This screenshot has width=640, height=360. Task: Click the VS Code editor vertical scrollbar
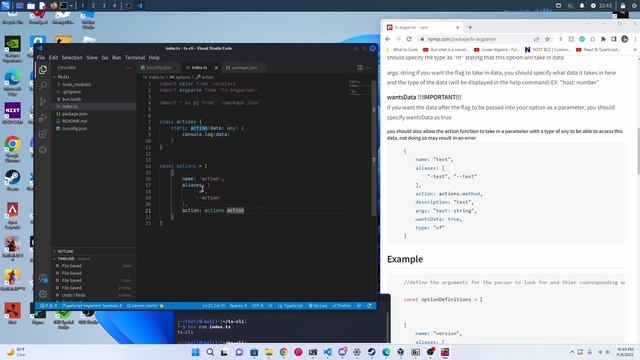pos(374,147)
